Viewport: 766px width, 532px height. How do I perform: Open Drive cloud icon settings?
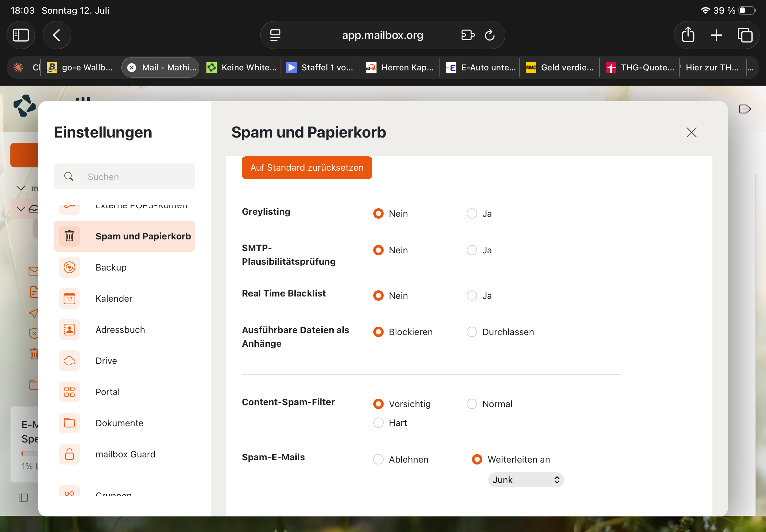69,361
